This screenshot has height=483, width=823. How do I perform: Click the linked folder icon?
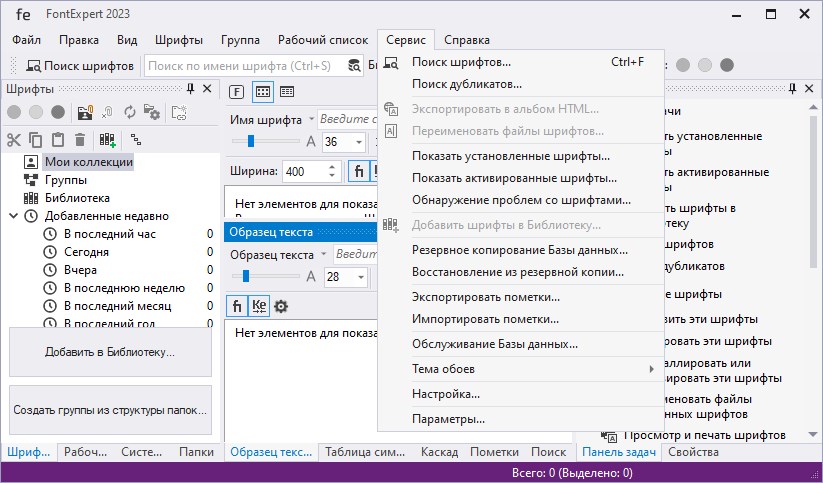(179, 112)
